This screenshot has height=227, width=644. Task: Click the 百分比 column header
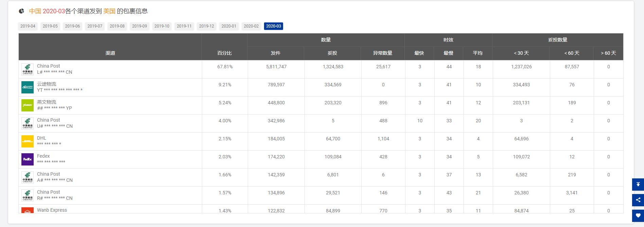[224, 53]
